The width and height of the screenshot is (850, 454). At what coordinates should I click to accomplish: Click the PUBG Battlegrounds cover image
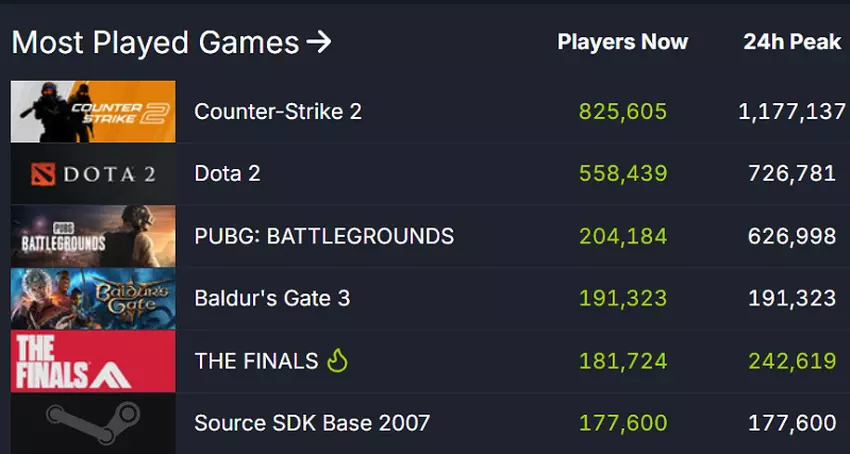pos(93,236)
